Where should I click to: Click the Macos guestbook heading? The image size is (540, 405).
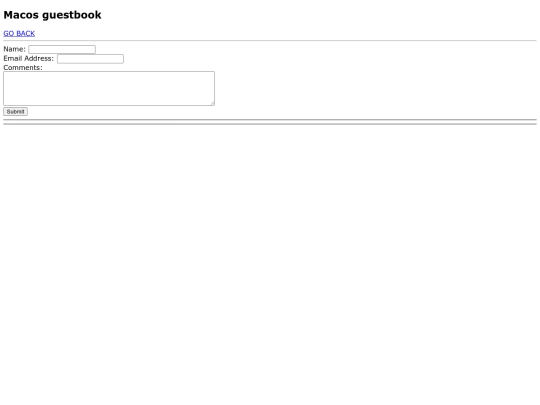pyautogui.click(x=52, y=15)
